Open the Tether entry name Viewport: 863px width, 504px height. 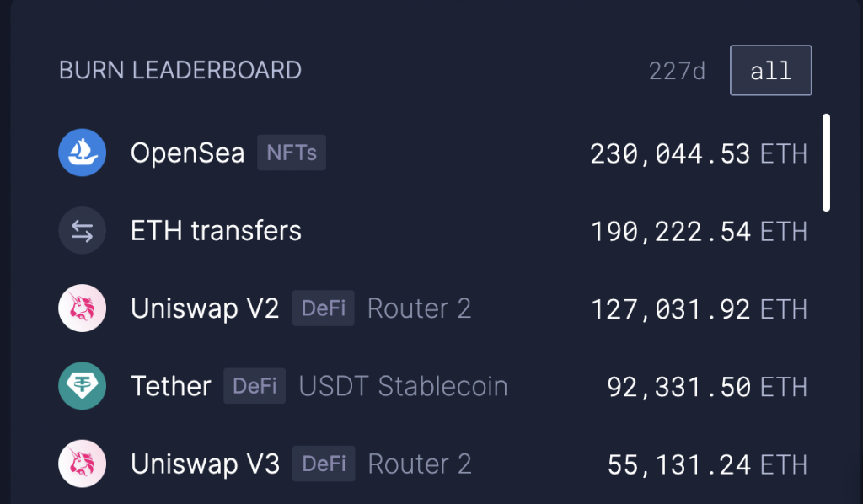coord(171,386)
